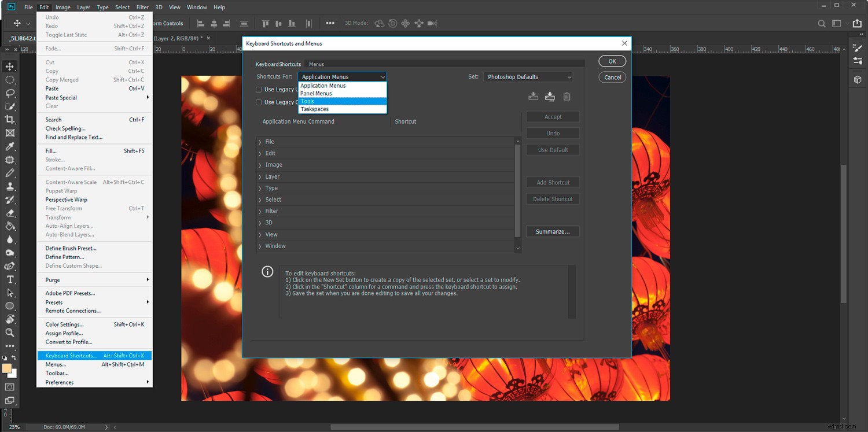This screenshot has width=868, height=432.
Task: Open the Set dropdown showing Photoshop Defaults
Action: [x=527, y=76]
